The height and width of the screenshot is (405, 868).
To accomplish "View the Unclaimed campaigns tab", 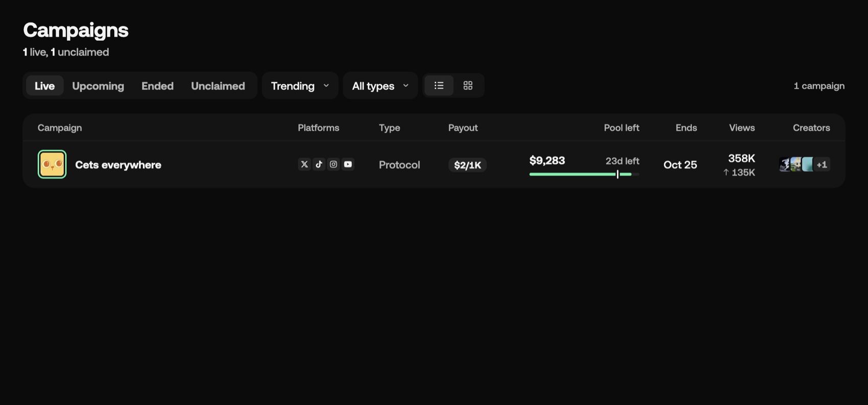I will click(218, 85).
